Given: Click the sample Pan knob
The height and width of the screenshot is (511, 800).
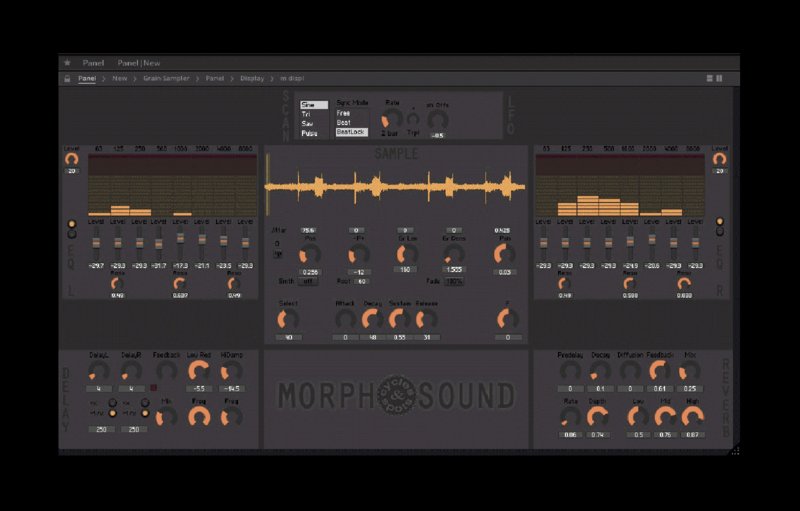Looking at the screenshot, I should click(504, 254).
